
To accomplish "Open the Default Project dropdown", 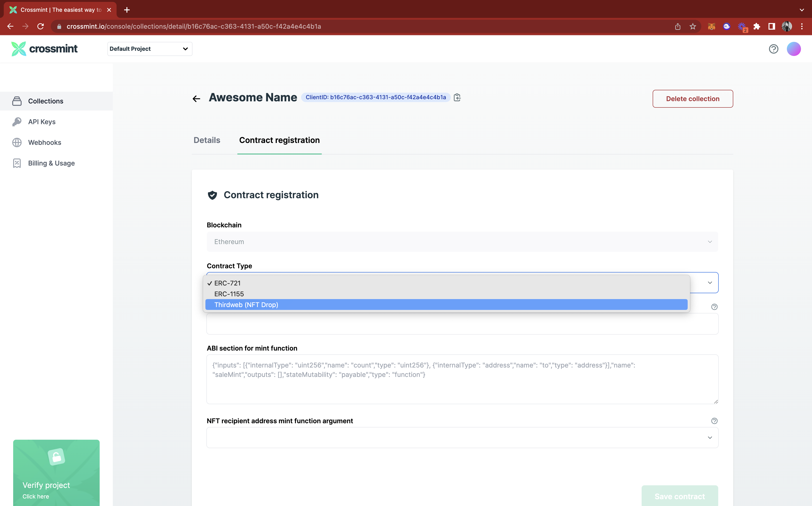I will [149, 49].
